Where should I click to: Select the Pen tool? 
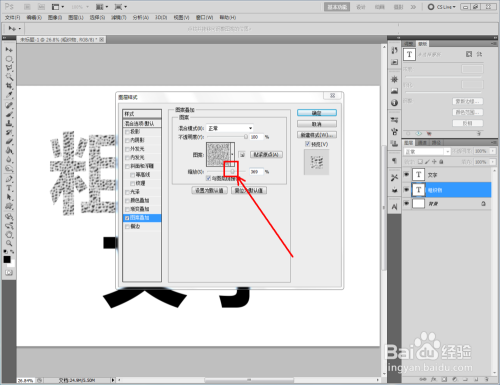[x=9, y=179]
